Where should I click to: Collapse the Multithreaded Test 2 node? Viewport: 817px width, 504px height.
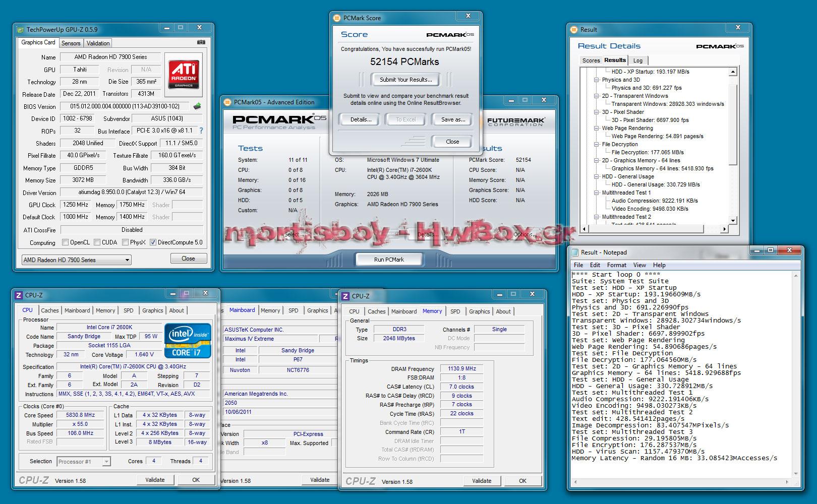pyautogui.click(x=597, y=217)
